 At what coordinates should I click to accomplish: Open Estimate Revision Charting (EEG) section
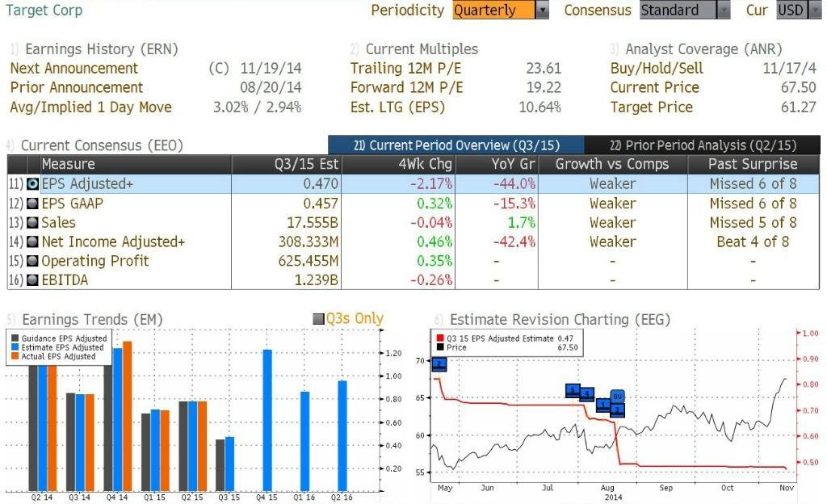pyautogui.click(x=560, y=320)
